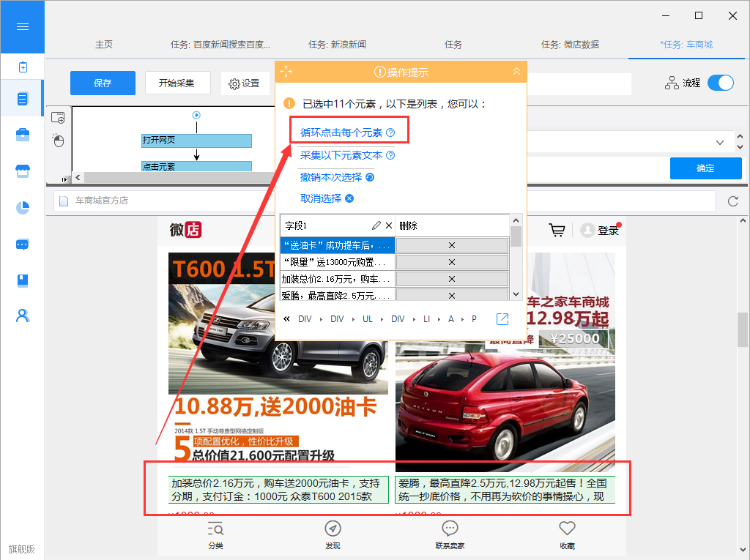Select the *任务: 车商城 tab
Image resolution: width=750 pixels, height=560 pixels.
(686, 45)
